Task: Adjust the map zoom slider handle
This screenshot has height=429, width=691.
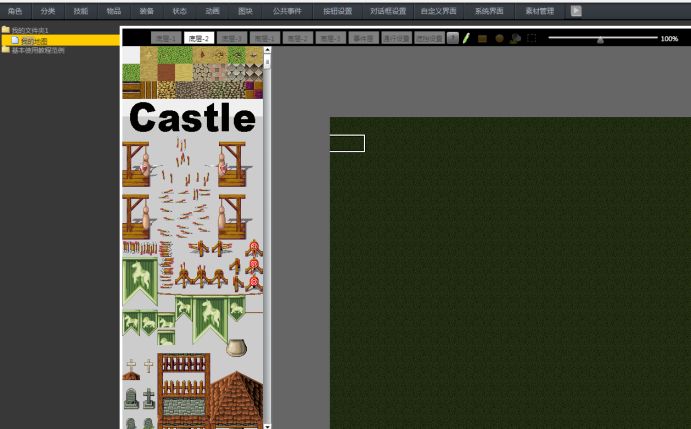Action: click(x=600, y=40)
